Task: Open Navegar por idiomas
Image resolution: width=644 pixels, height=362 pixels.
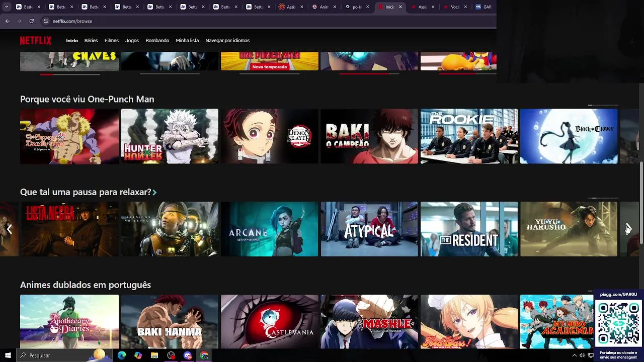Action: click(227, 41)
